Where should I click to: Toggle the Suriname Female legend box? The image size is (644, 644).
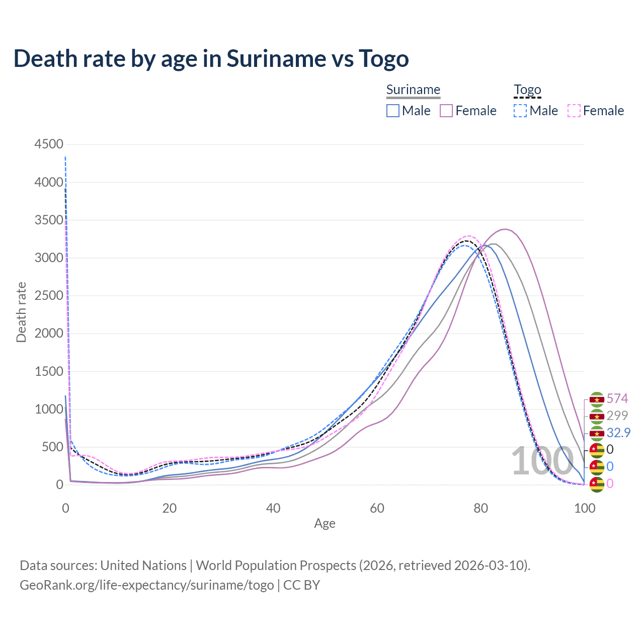[446, 111]
